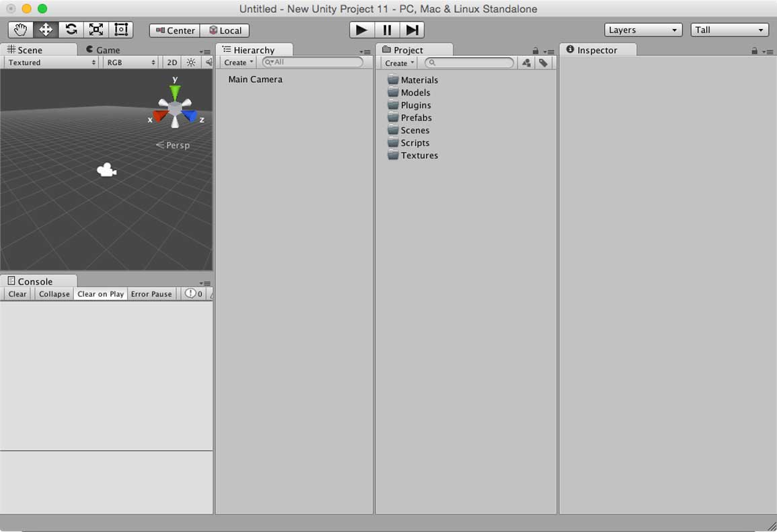Click the green zoom window button
Viewport: 777px width, 532px height.
42,9
